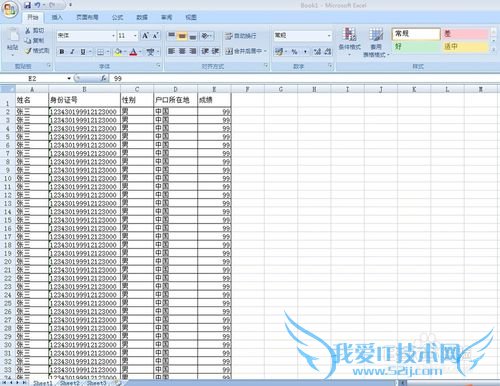Screen dimensions: 500x386
Task: Click the fx Insert Function icon
Action: click(103, 78)
